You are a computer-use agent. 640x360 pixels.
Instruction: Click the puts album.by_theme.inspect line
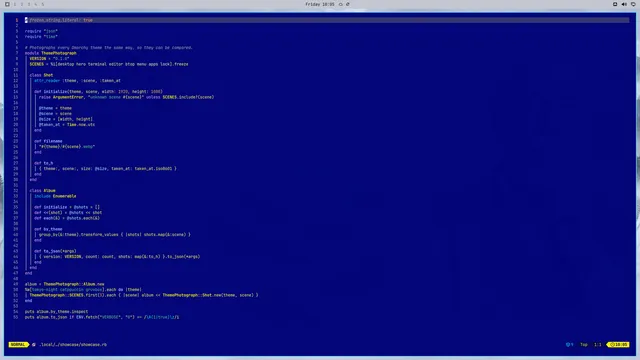[56, 311]
